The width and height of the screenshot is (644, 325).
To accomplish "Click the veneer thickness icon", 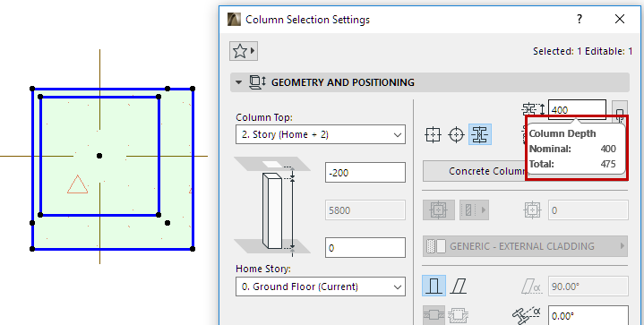I will tap(533, 210).
